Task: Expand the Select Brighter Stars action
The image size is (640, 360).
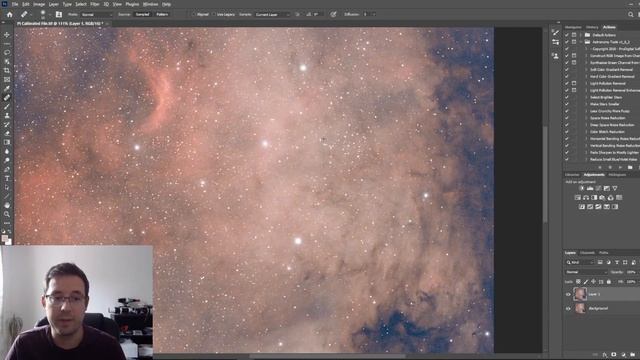Action: [x=587, y=97]
